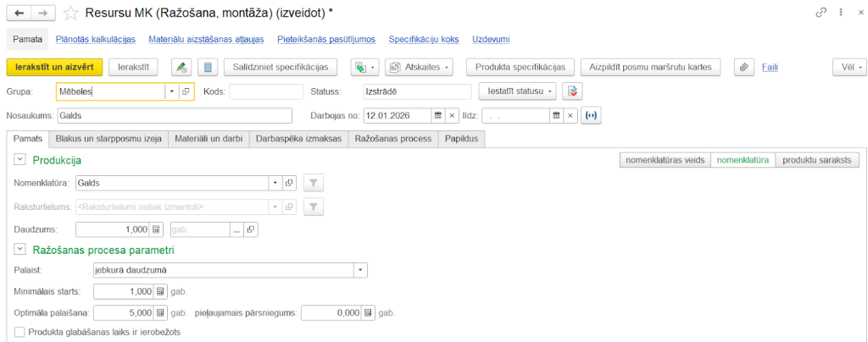Click the back navigation arrow

[19, 14]
